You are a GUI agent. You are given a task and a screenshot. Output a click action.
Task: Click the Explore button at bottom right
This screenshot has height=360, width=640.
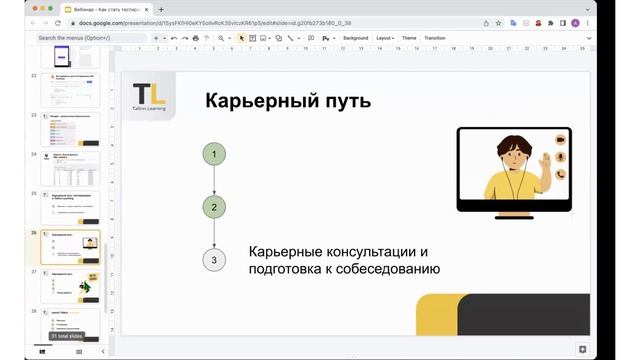(582, 349)
